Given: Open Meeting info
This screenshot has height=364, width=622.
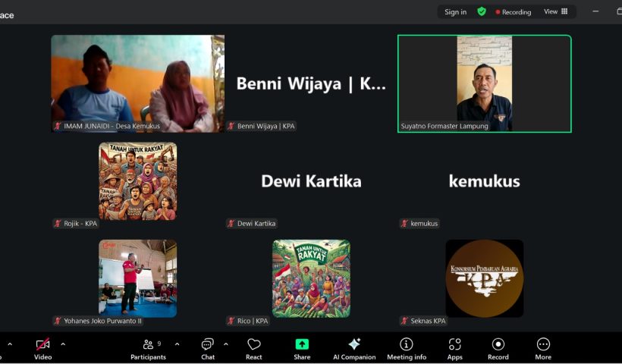Looking at the screenshot, I should point(407,348).
